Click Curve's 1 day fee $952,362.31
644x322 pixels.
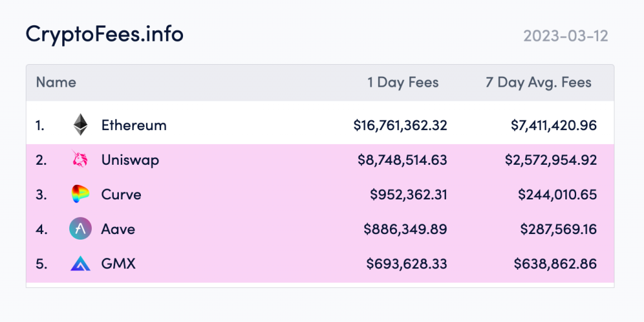pos(408,194)
